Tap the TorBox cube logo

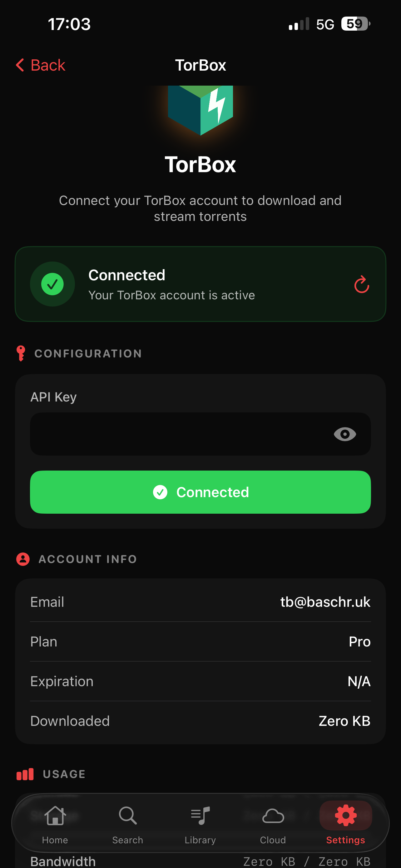[x=200, y=110]
